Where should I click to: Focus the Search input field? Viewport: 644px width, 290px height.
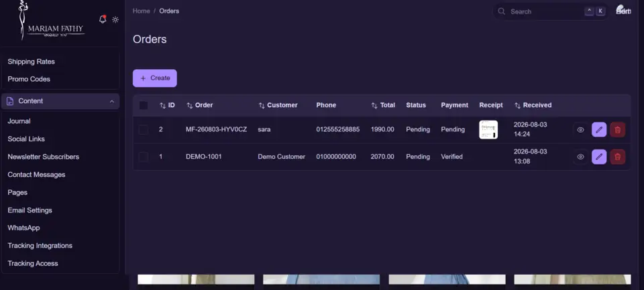(x=550, y=11)
